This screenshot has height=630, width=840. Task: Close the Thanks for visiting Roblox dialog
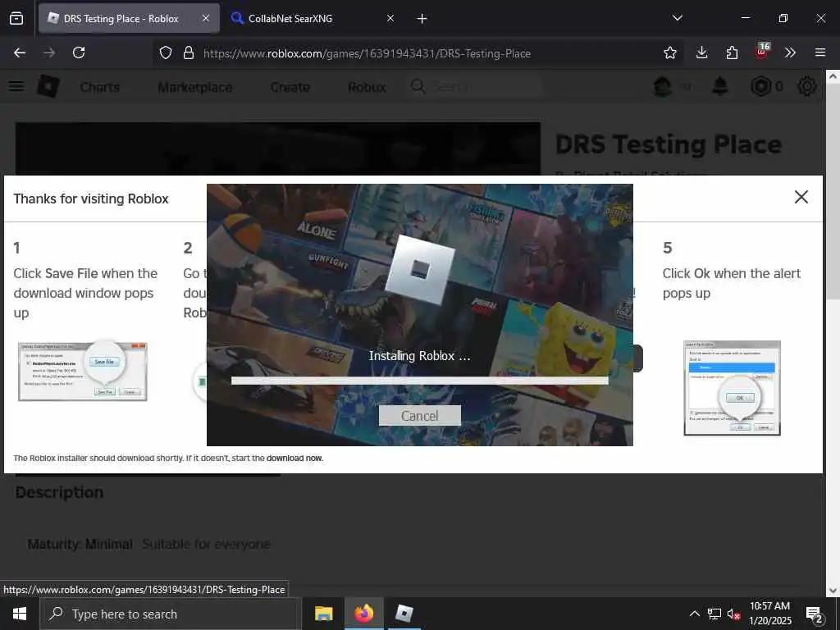pyautogui.click(x=801, y=197)
